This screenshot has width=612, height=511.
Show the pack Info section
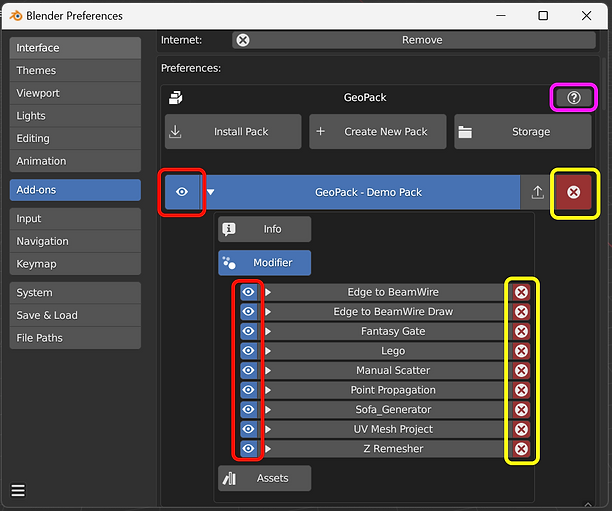pos(265,229)
